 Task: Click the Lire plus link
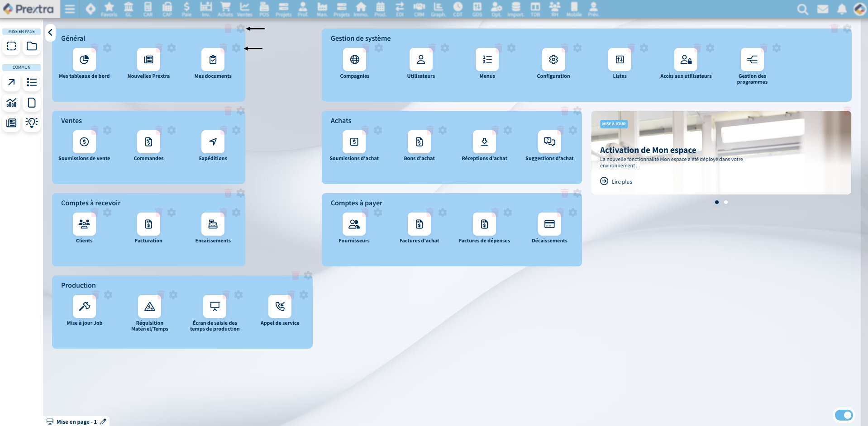pos(621,182)
